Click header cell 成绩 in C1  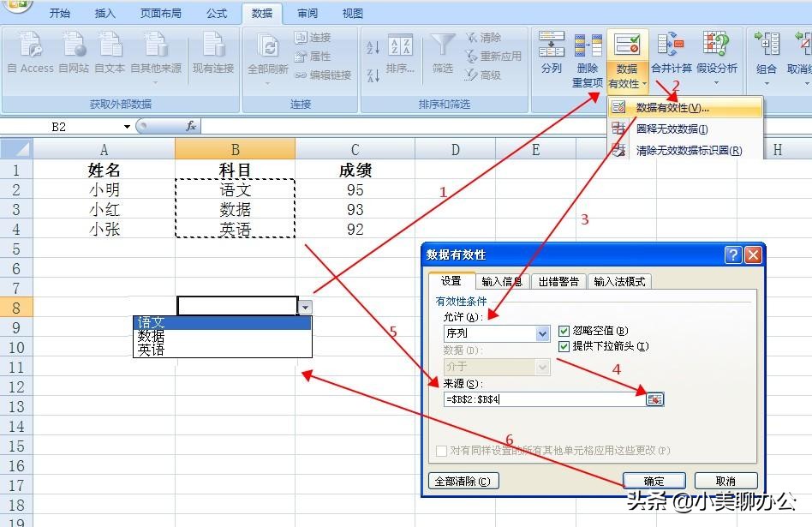click(x=355, y=170)
